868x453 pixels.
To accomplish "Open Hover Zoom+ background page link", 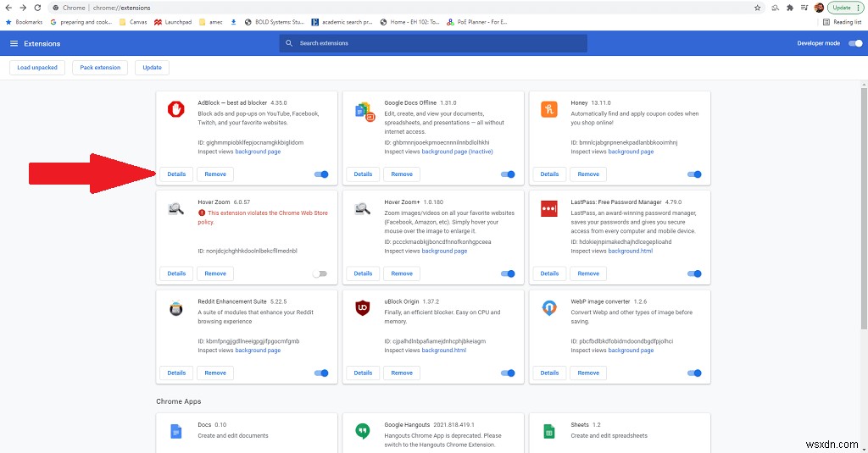I will pos(444,251).
